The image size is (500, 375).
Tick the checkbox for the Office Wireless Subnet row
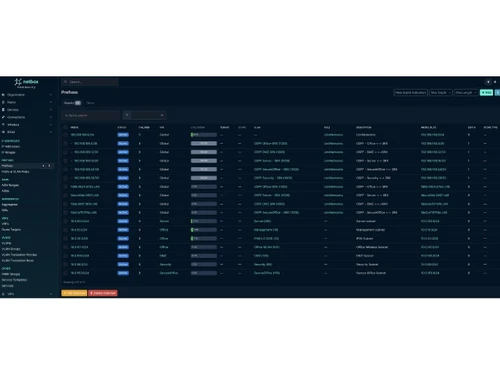tap(65, 247)
